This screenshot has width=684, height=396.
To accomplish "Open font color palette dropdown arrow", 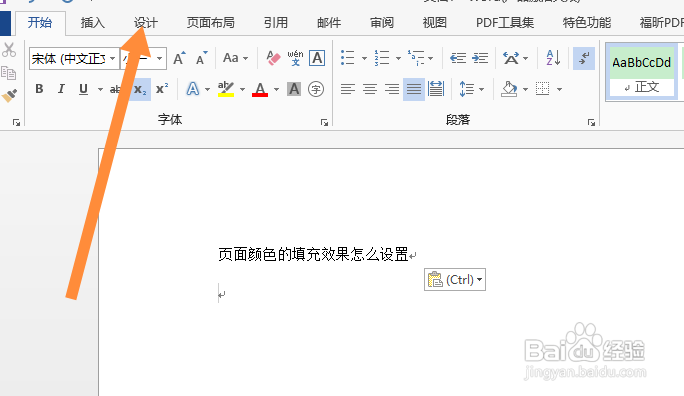I will coord(277,90).
